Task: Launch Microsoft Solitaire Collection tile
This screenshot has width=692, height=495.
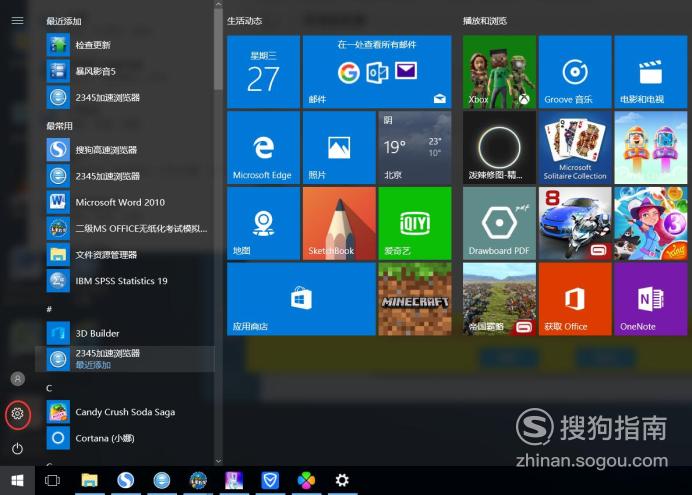Action: [575, 147]
